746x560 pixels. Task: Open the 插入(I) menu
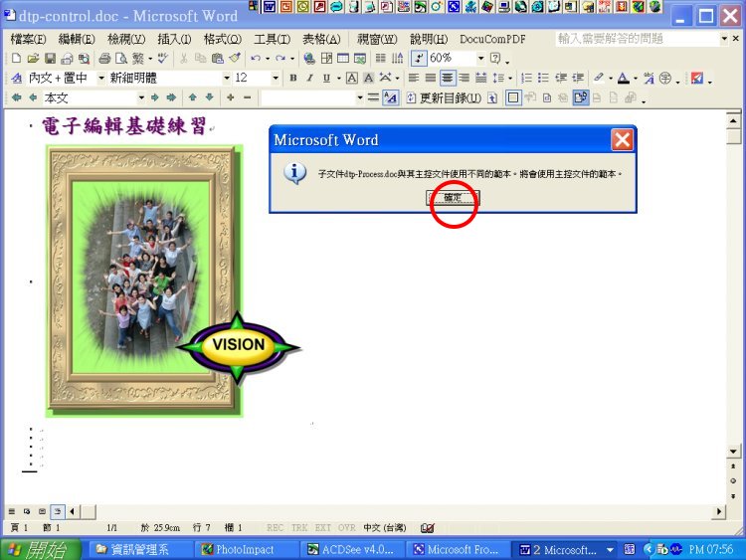[x=174, y=39]
